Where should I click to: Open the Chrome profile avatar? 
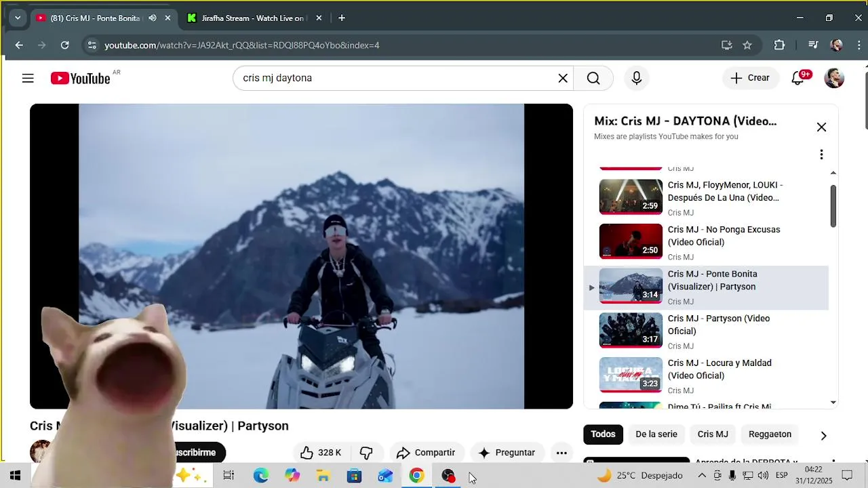coord(837,45)
